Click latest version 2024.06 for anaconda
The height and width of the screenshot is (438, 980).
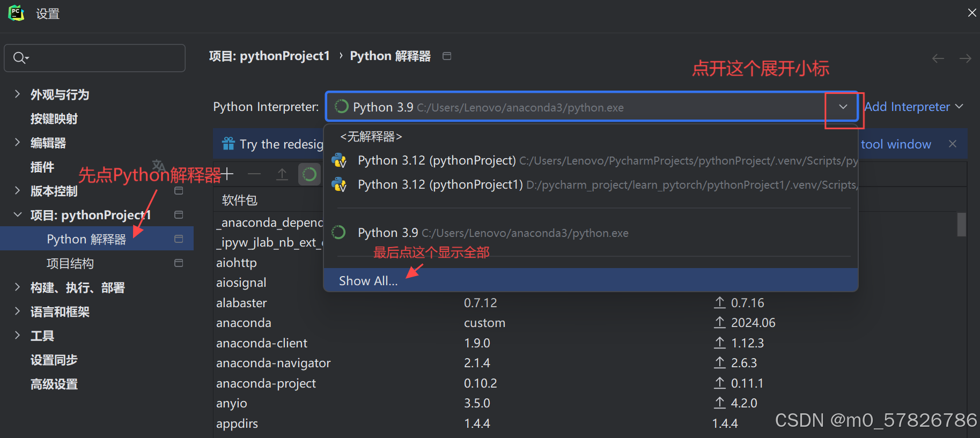[753, 323]
